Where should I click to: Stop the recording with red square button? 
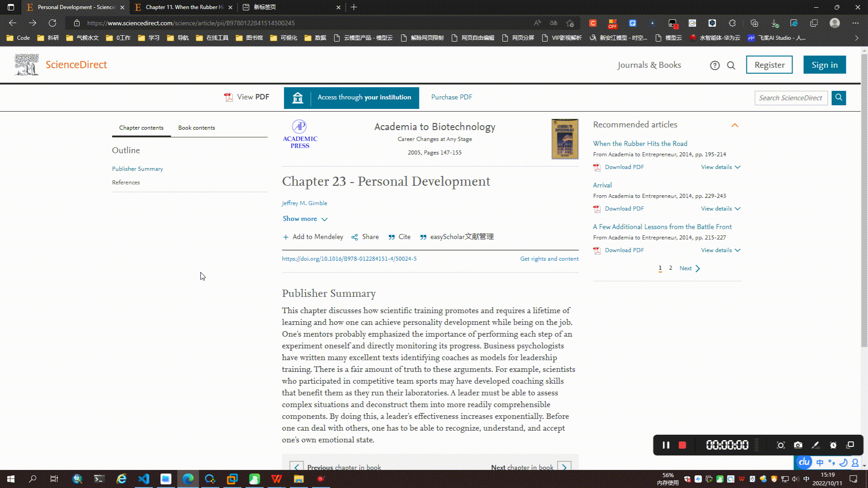click(x=682, y=445)
